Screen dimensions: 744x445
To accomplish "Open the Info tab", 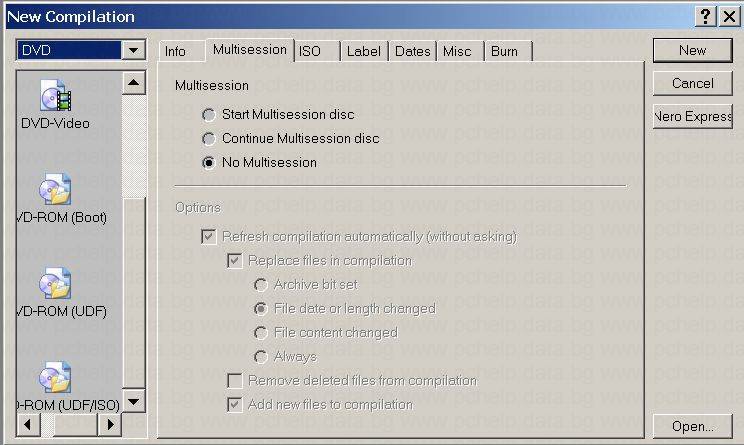I will coord(175,51).
